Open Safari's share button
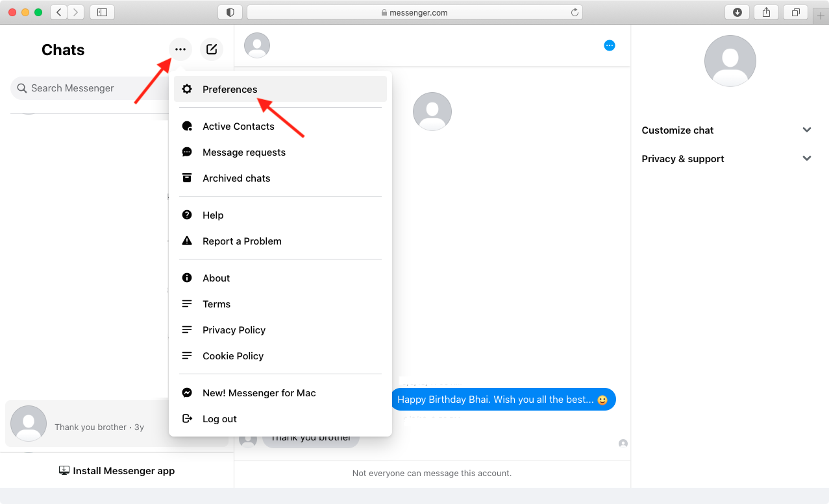 (x=766, y=12)
